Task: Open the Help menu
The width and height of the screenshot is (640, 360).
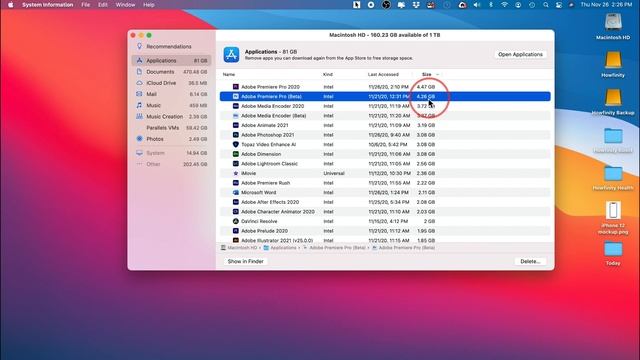Action: click(149, 5)
